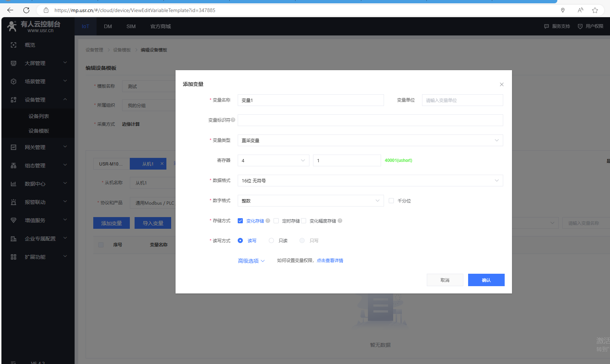
Task: Switch to the DM top navigation tab
Action: (108, 26)
